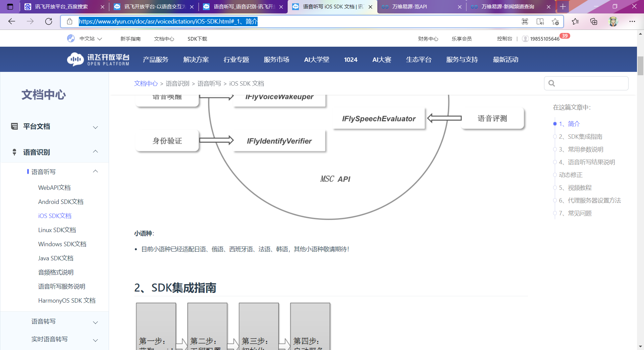644x350 pixels.
Task: Close the 语音听写 iOS SDK 文档 tab
Action: pyautogui.click(x=370, y=7)
